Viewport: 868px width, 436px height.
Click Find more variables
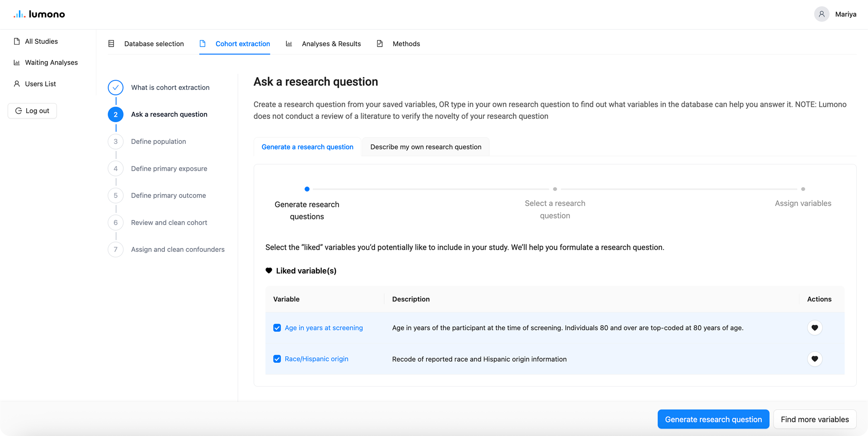pyautogui.click(x=815, y=419)
